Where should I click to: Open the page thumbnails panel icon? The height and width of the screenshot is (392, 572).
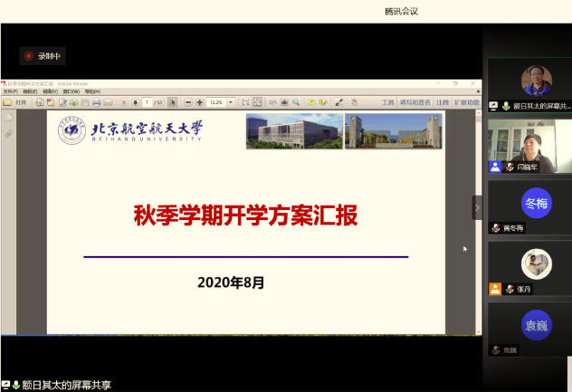tap(8, 119)
